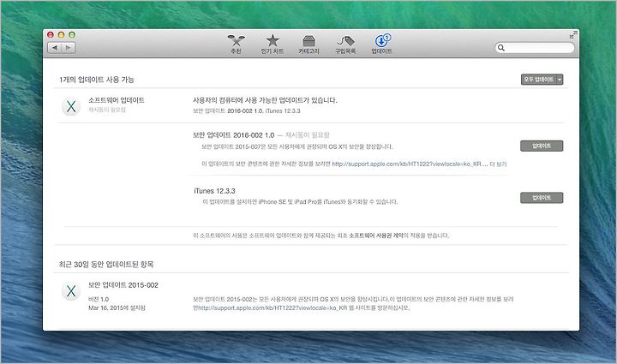Click the yellow minimize window button
617x364 pixels.
(61, 34)
